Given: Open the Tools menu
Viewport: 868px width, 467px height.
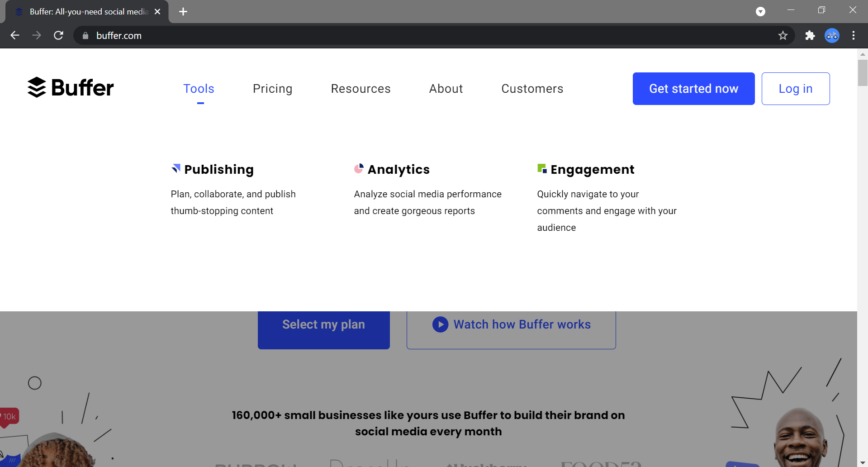Looking at the screenshot, I should point(199,89).
